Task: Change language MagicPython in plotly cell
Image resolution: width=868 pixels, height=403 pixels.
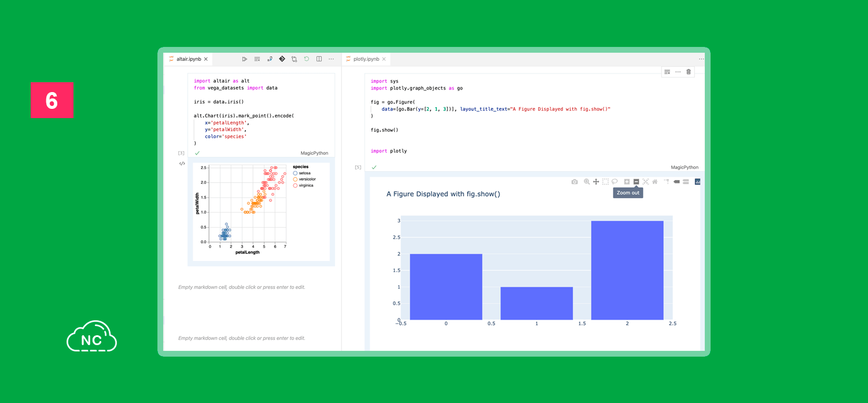Action: (685, 167)
